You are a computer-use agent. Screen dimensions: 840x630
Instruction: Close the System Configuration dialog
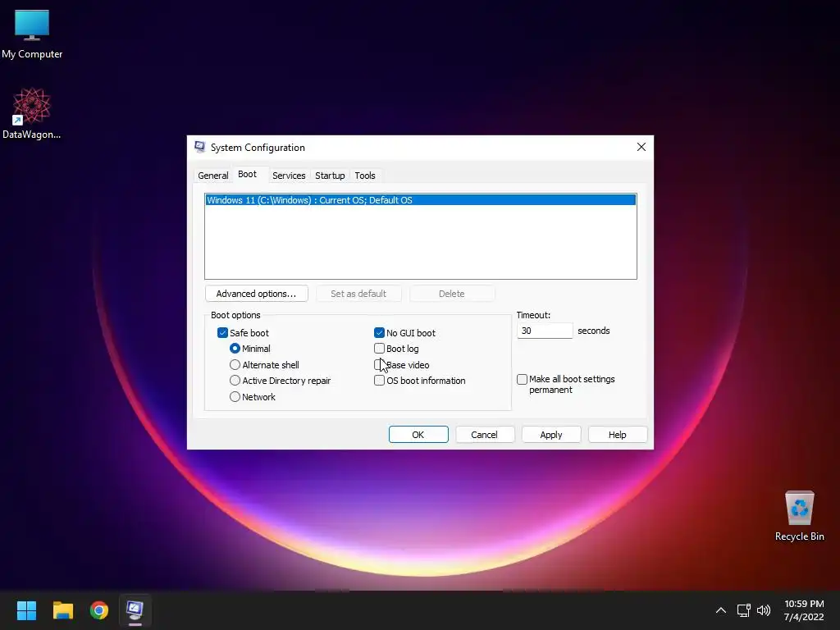click(641, 147)
